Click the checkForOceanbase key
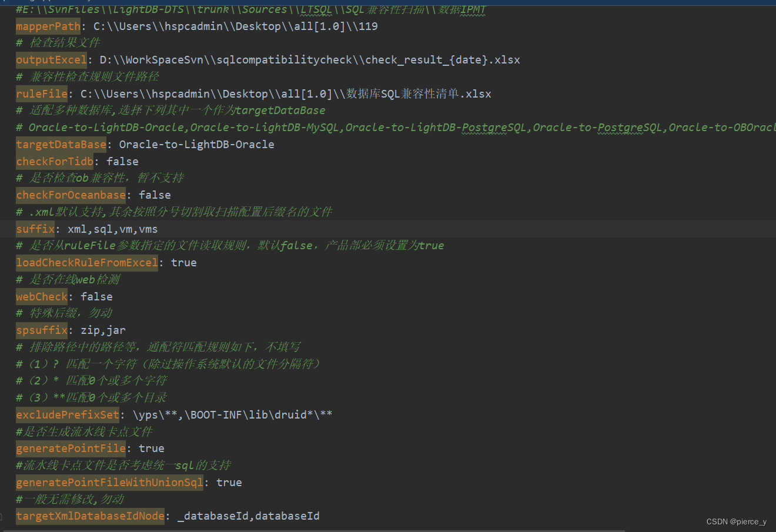Viewport: 776px width, 532px height. pyautogui.click(x=70, y=195)
